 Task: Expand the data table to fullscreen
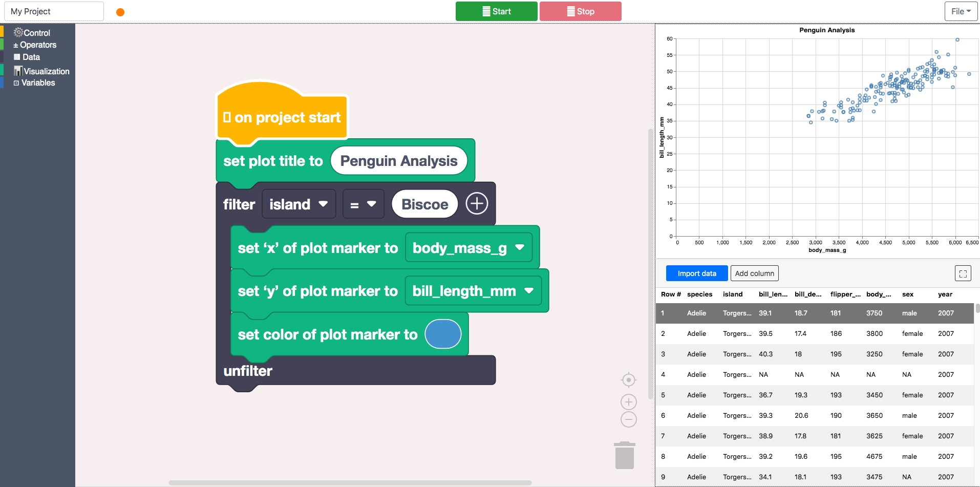(x=963, y=273)
